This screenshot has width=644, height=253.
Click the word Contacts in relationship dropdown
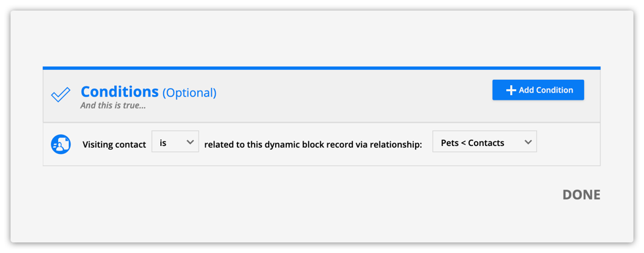tap(486, 143)
